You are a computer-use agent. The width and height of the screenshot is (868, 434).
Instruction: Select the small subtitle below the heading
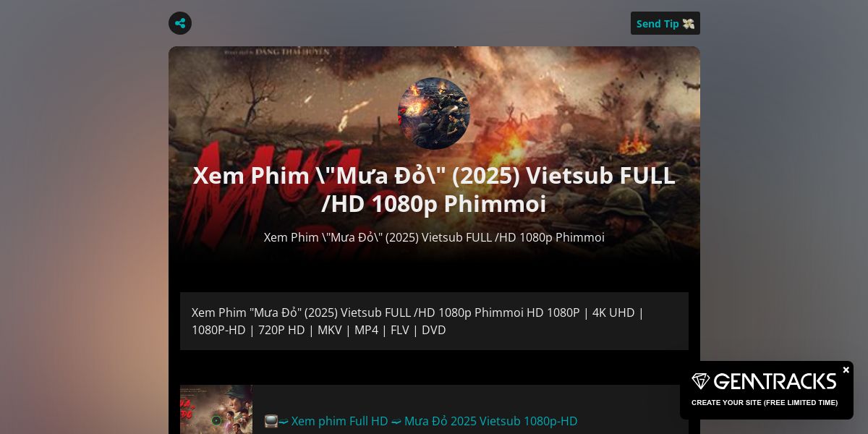(434, 237)
